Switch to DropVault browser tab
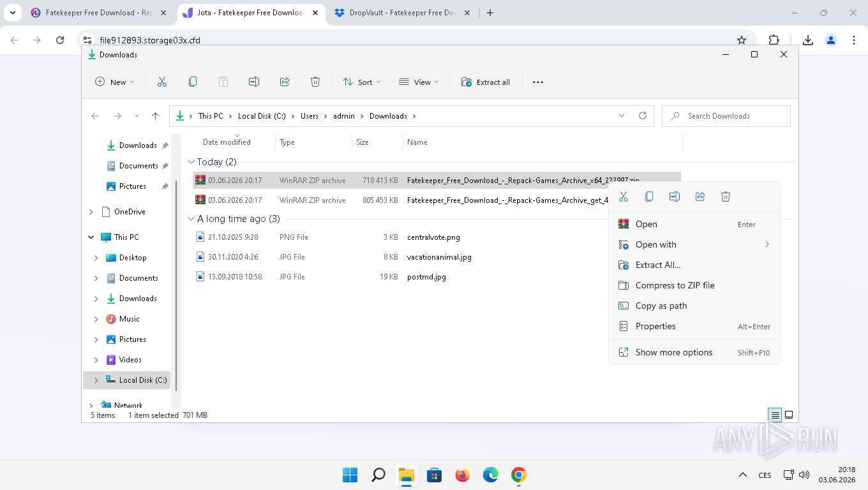The width and height of the screenshot is (868, 490). [x=402, y=13]
